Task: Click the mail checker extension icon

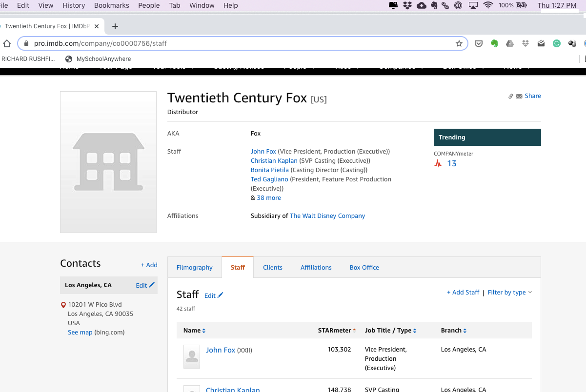Action: pos(541,43)
